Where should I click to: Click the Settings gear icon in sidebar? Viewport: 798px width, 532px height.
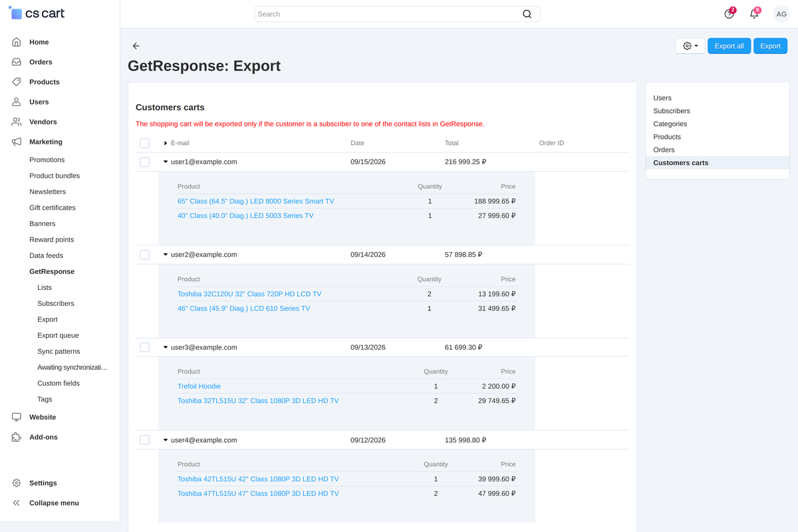click(x=17, y=483)
